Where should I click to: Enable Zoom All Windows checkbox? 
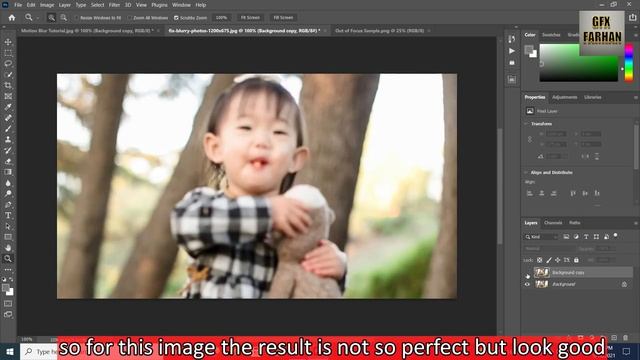tap(130, 18)
